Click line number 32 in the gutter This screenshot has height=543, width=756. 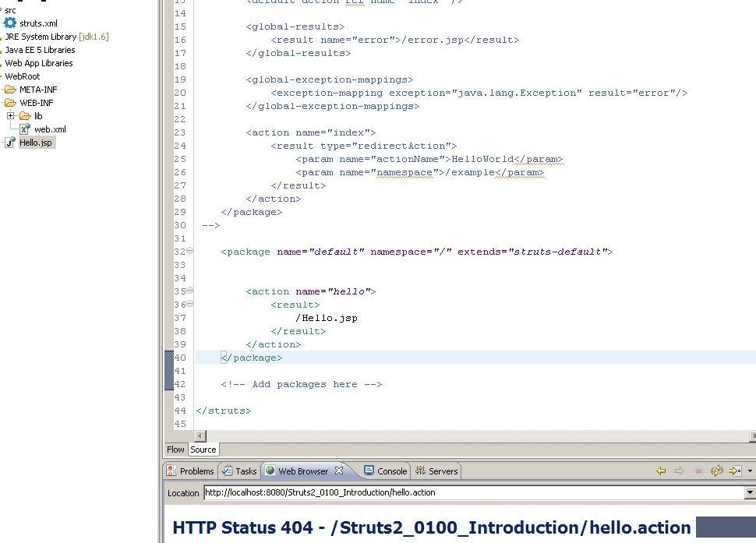(180, 252)
